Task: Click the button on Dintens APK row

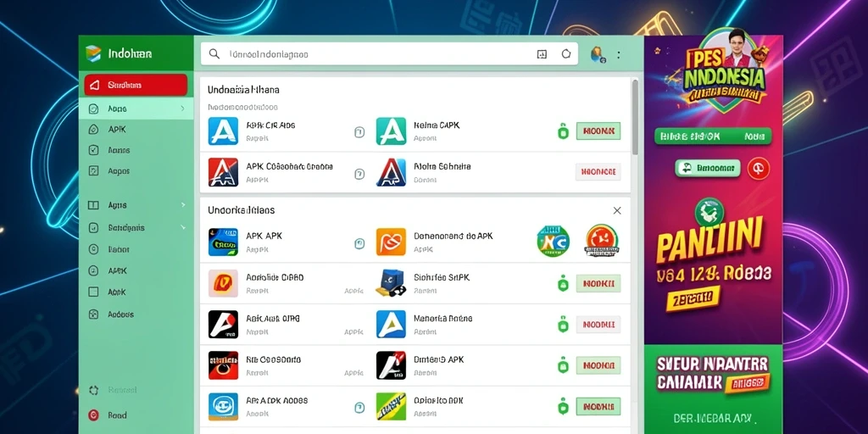Action: 598,365
